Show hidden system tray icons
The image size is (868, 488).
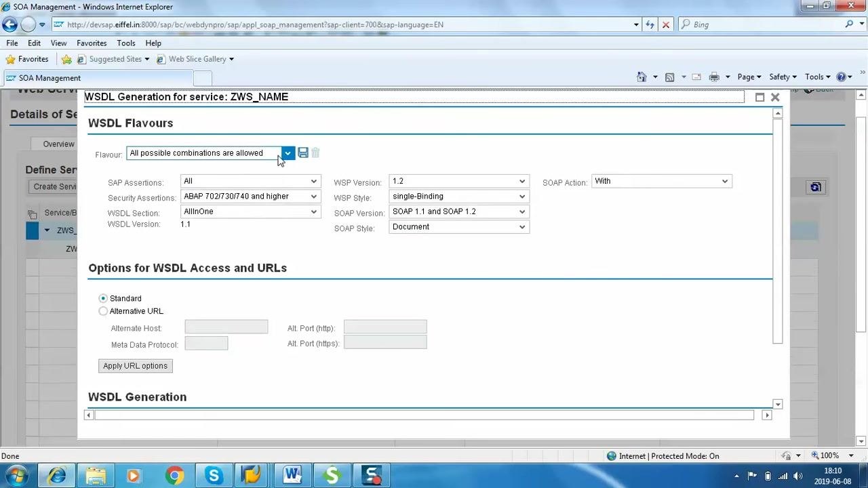tap(736, 476)
